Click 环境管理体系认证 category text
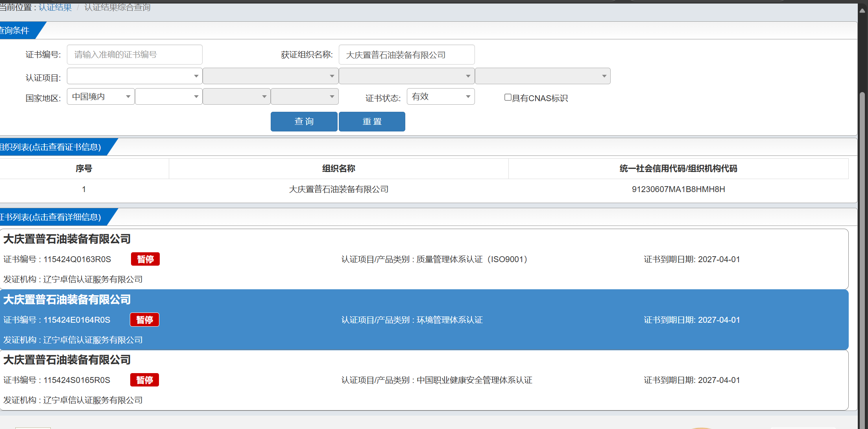Viewport: 868px width, 429px height. [449, 320]
